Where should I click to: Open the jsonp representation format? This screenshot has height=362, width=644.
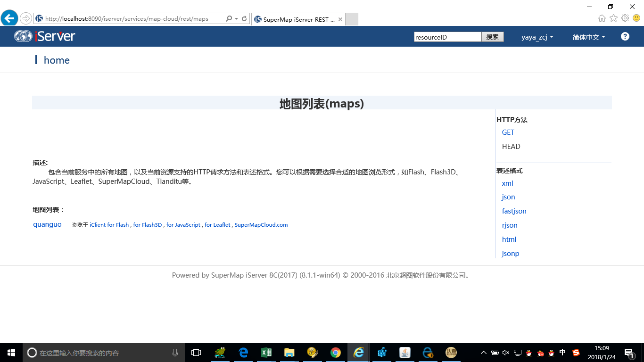tap(511, 254)
